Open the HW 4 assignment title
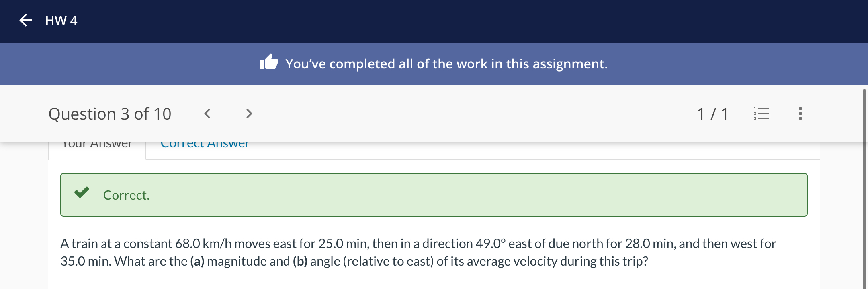The image size is (868, 289). 61,21
